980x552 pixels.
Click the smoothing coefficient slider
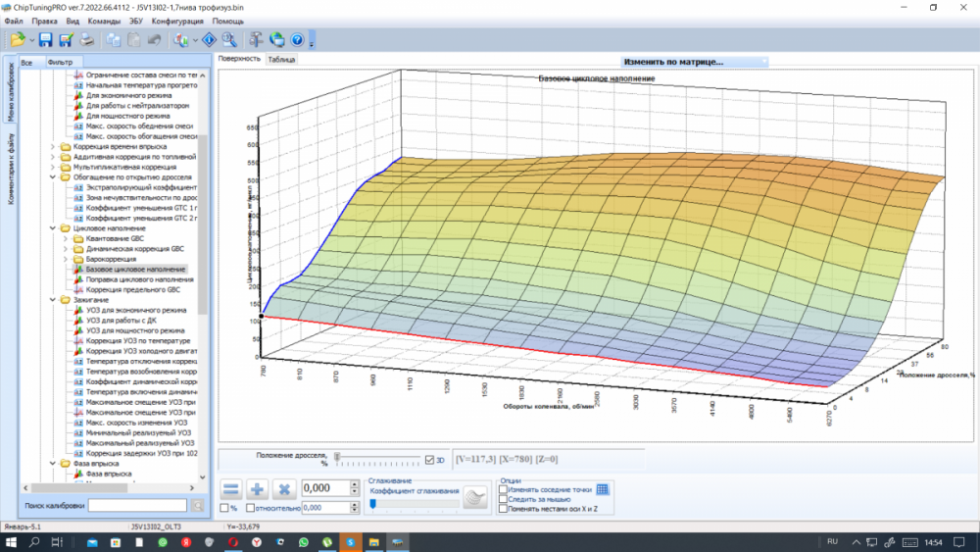coord(372,504)
